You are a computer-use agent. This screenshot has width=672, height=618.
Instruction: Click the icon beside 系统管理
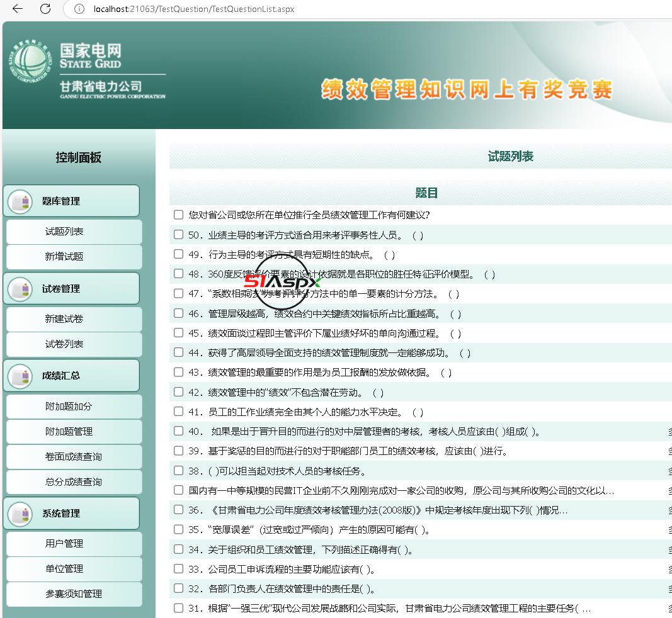20,514
